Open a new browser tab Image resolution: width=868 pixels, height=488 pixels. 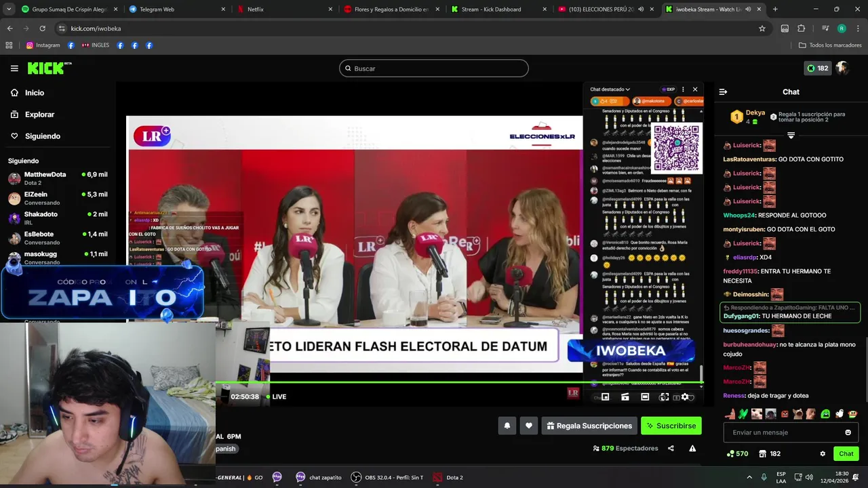[x=775, y=9]
